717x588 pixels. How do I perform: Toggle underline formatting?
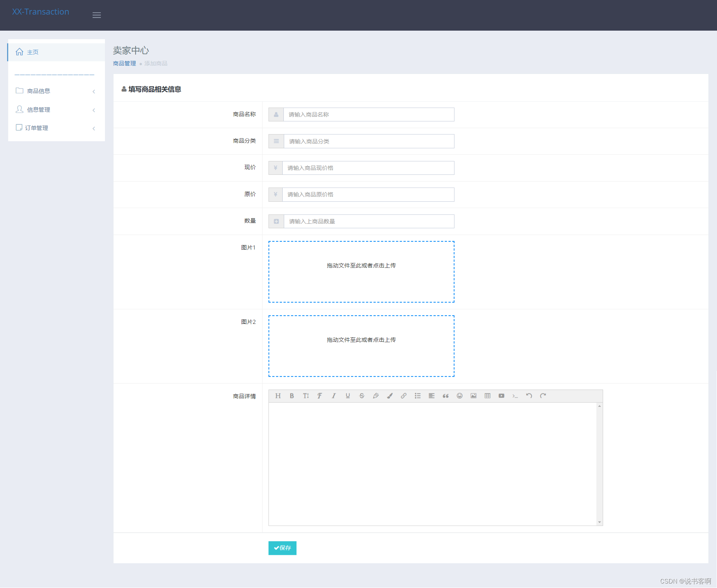pyautogui.click(x=348, y=396)
